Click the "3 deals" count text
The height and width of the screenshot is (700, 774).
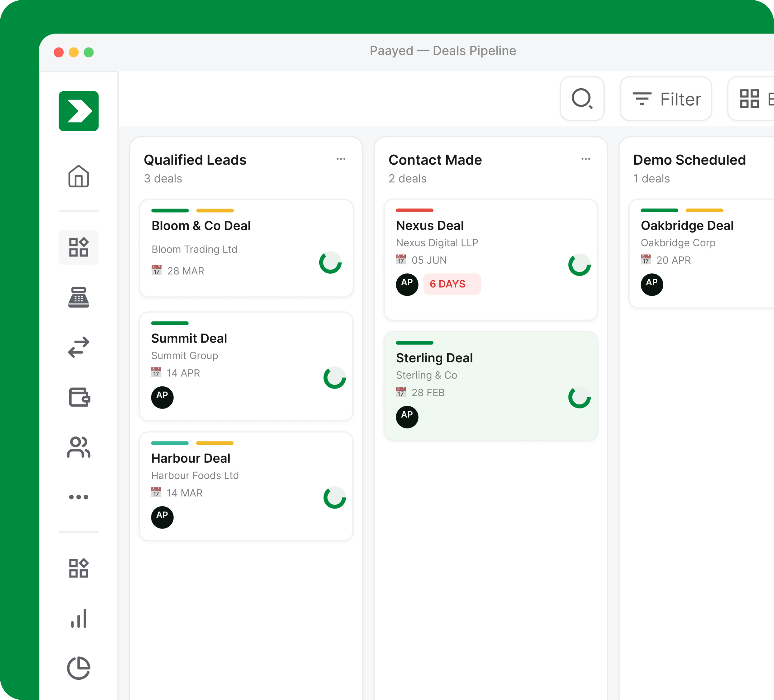[163, 178]
